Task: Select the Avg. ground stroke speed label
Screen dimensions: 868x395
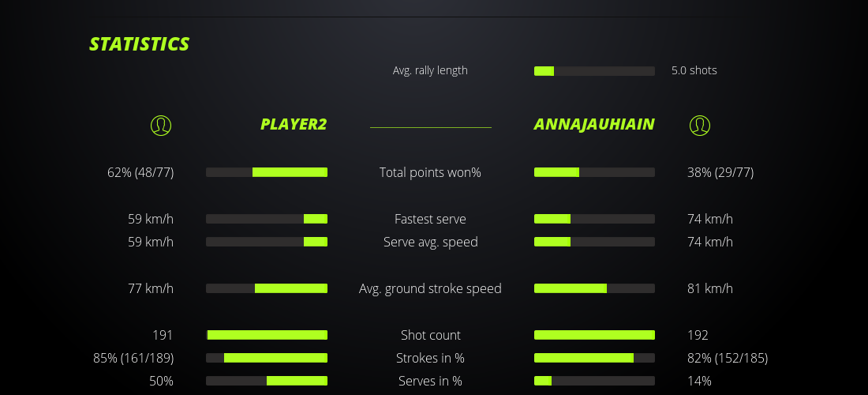Action: click(430, 288)
